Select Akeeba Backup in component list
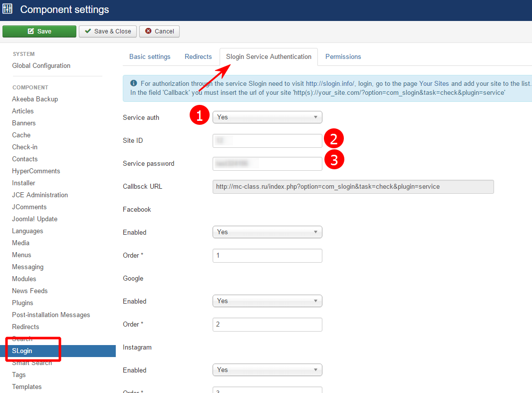This screenshot has height=393, width=532. tap(35, 99)
